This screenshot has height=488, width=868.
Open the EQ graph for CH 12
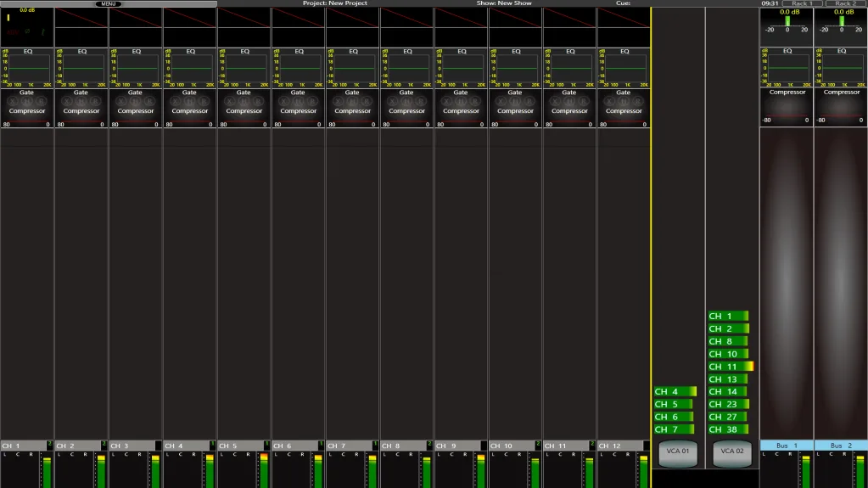coord(624,68)
